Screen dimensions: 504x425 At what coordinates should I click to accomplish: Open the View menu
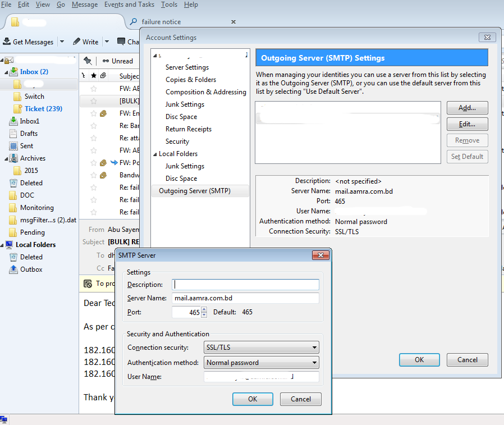[43, 4]
